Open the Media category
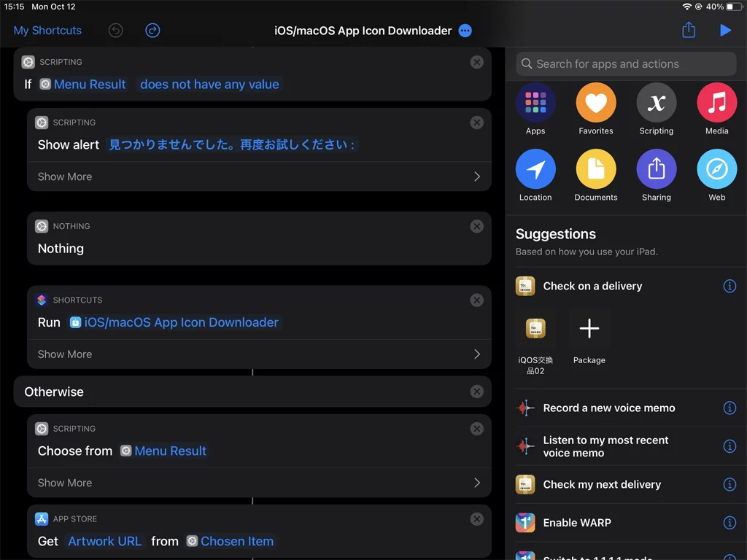This screenshot has width=747, height=560. (x=716, y=109)
